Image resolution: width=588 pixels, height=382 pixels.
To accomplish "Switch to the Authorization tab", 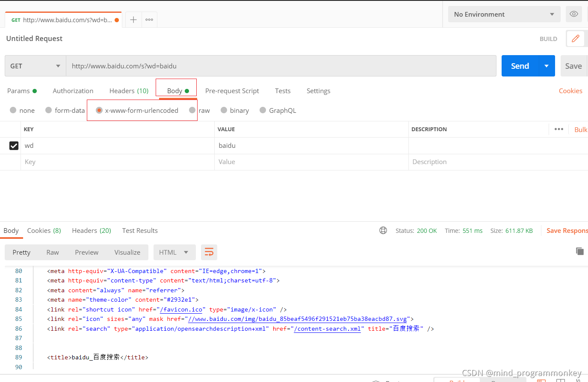I will (x=73, y=91).
